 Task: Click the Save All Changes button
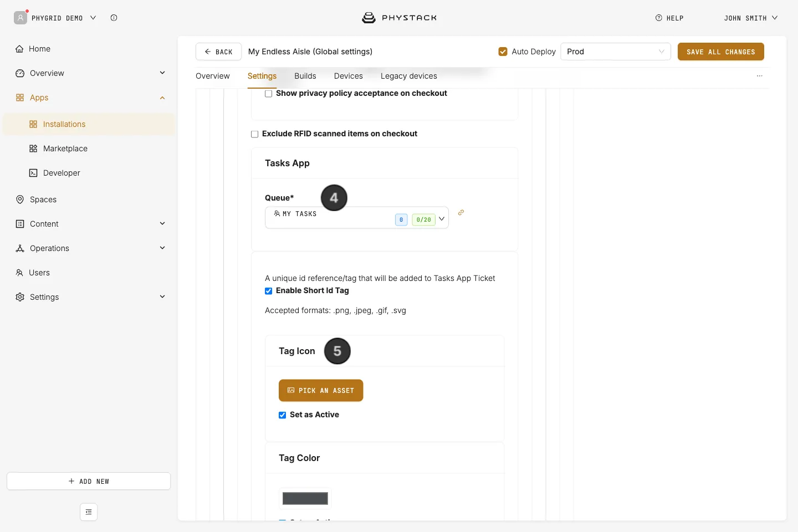point(721,52)
